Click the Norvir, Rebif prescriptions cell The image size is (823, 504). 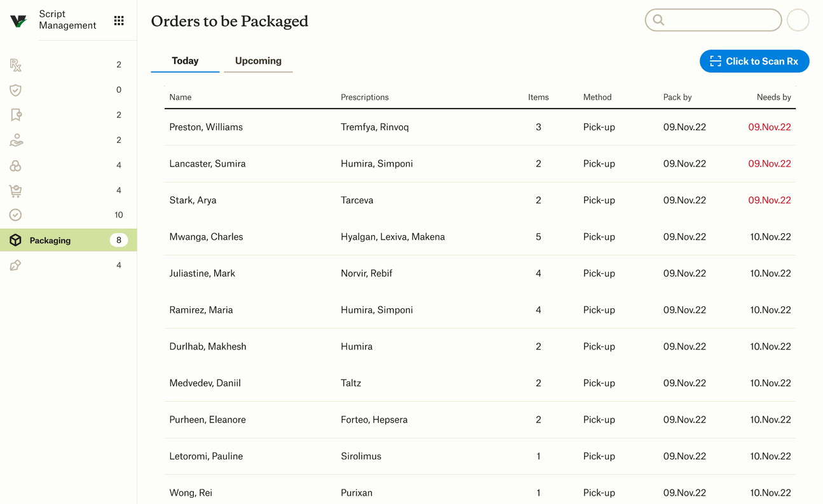[367, 273]
